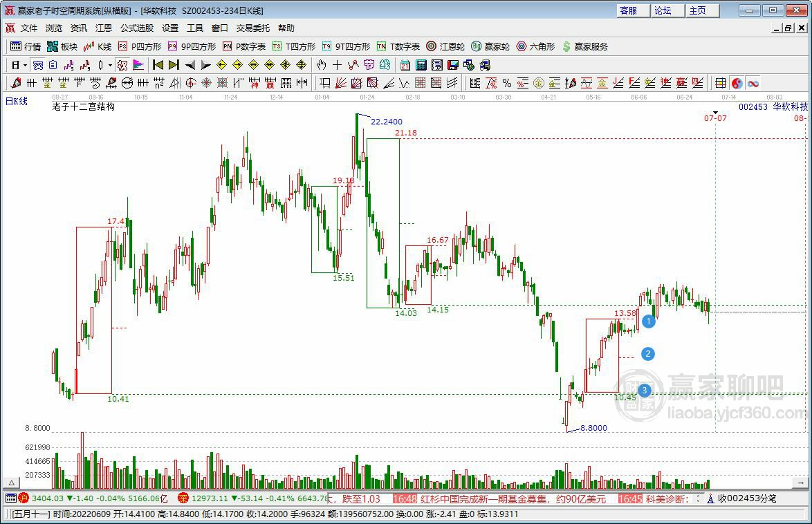The width and height of the screenshot is (812, 524).
Task: Click the 日K线 period label
Action: coord(16,101)
